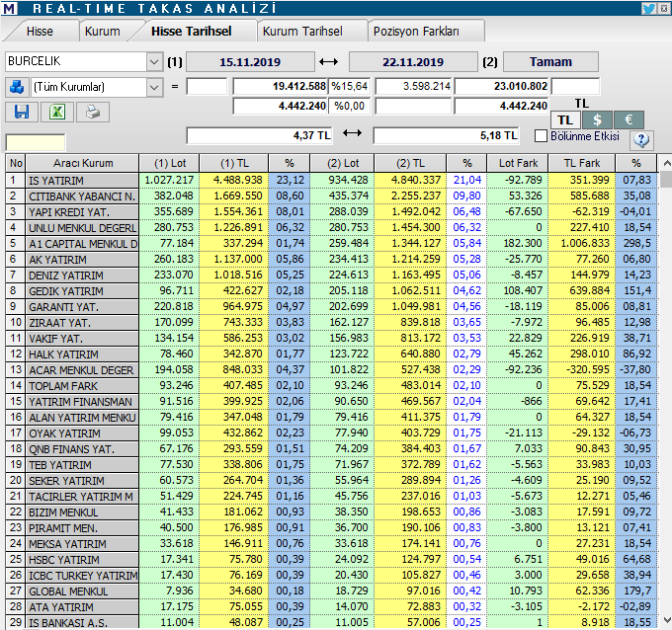Click the end date 22.11.2019 button
Screen dimensions: 672x630
(413, 61)
